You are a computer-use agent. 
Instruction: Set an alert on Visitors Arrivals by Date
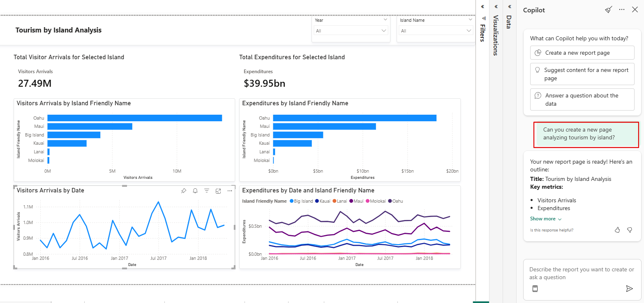pyautogui.click(x=195, y=190)
